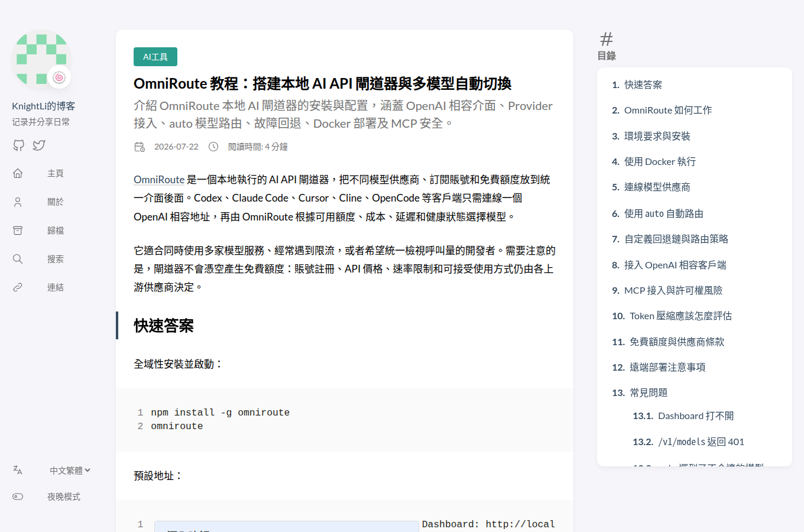Open the 連結 menu item
Viewport: 804px width, 532px height.
(x=56, y=287)
